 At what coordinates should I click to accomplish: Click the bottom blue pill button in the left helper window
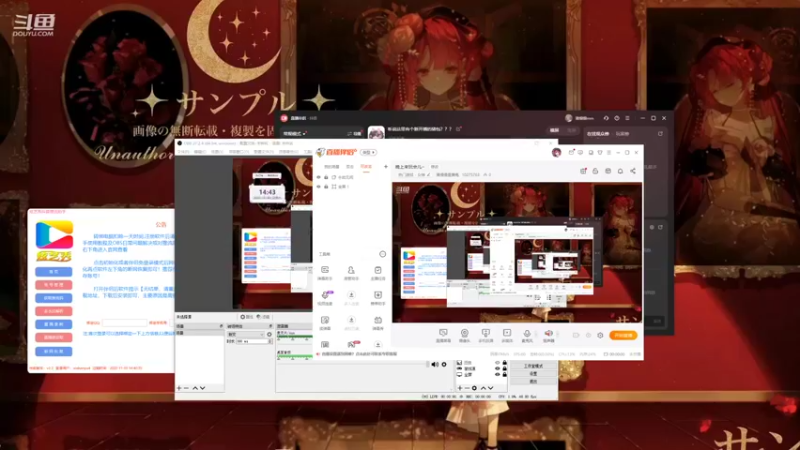tap(54, 351)
